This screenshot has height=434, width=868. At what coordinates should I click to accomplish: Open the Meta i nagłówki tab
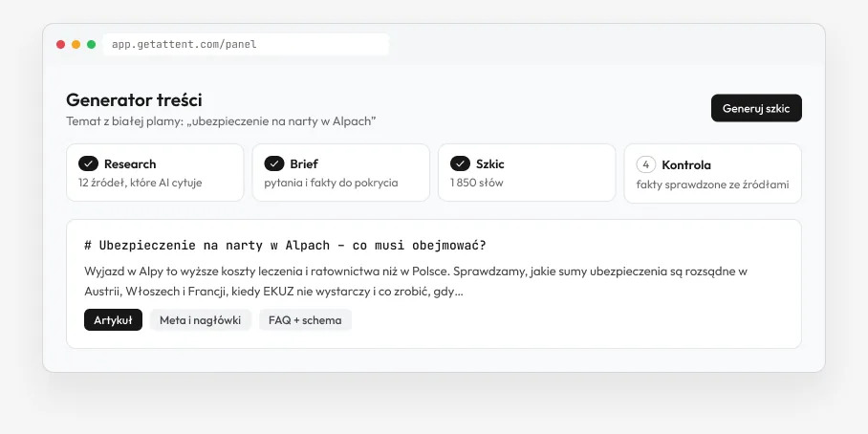[201, 320]
